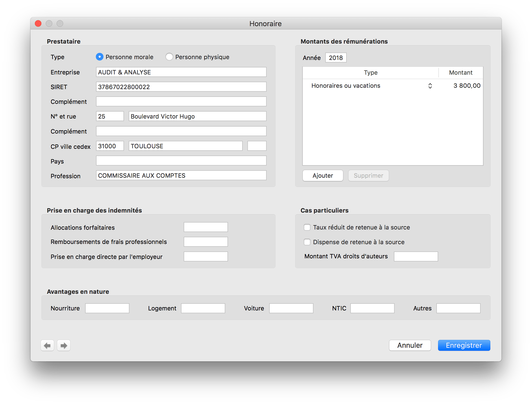Edit the Boulevard Victor Hugo street field

pyautogui.click(x=198, y=116)
